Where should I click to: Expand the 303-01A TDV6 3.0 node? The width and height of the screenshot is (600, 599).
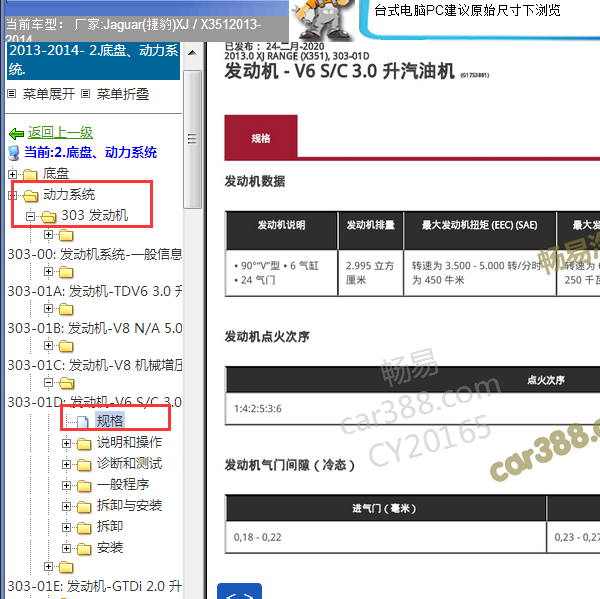[x=48, y=271]
